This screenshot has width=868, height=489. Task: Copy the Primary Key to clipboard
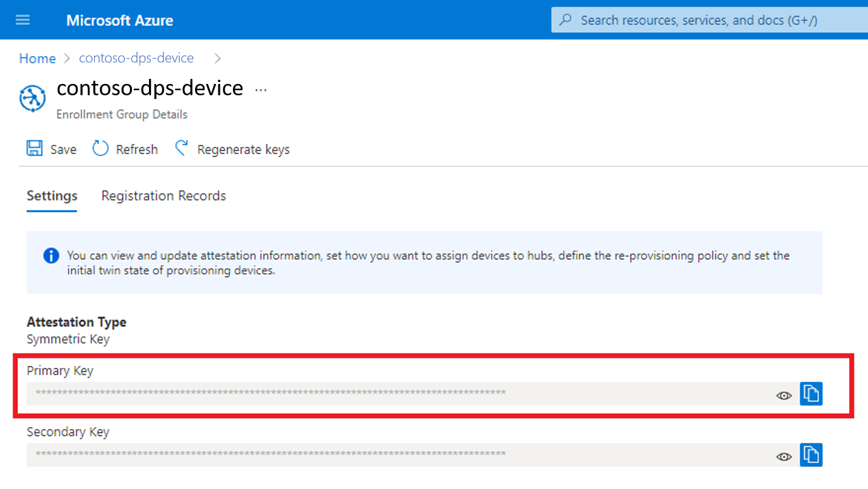click(811, 394)
